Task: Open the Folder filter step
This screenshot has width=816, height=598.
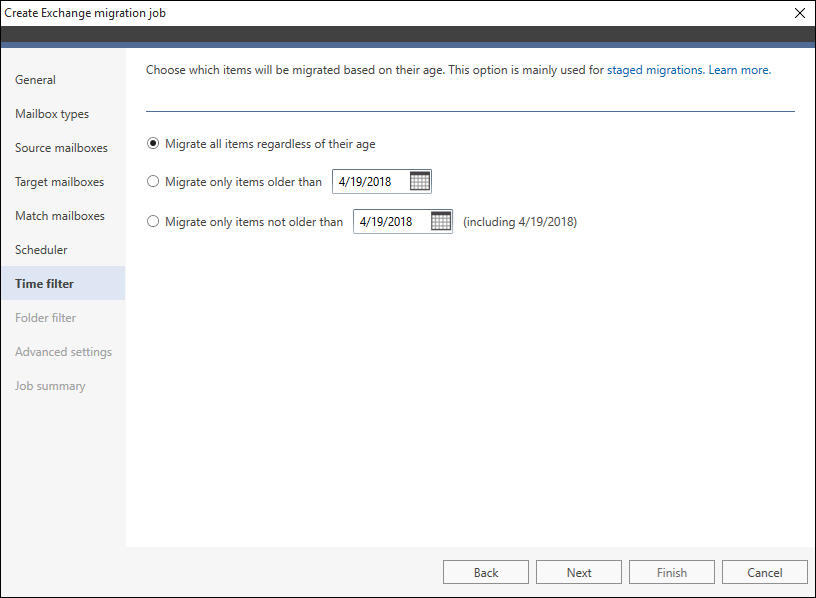Action: point(63,317)
